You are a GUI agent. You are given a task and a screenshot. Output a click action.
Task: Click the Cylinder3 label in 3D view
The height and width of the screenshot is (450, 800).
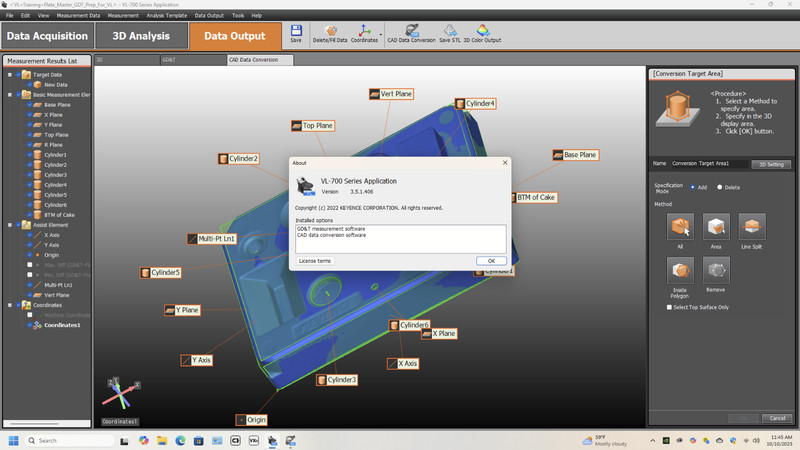point(337,380)
